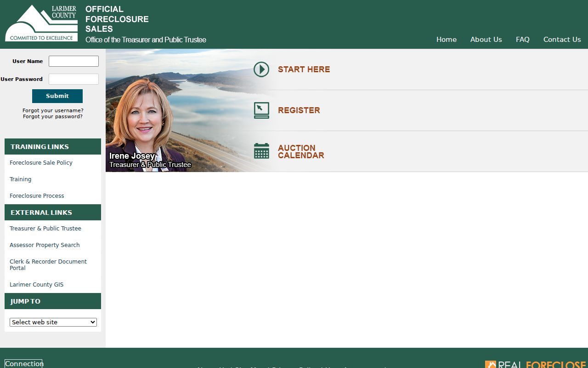Image resolution: width=588 pixels, height=368 pixels.
Task: Open the FAQ menu item
Action: (x=523, y=40)
